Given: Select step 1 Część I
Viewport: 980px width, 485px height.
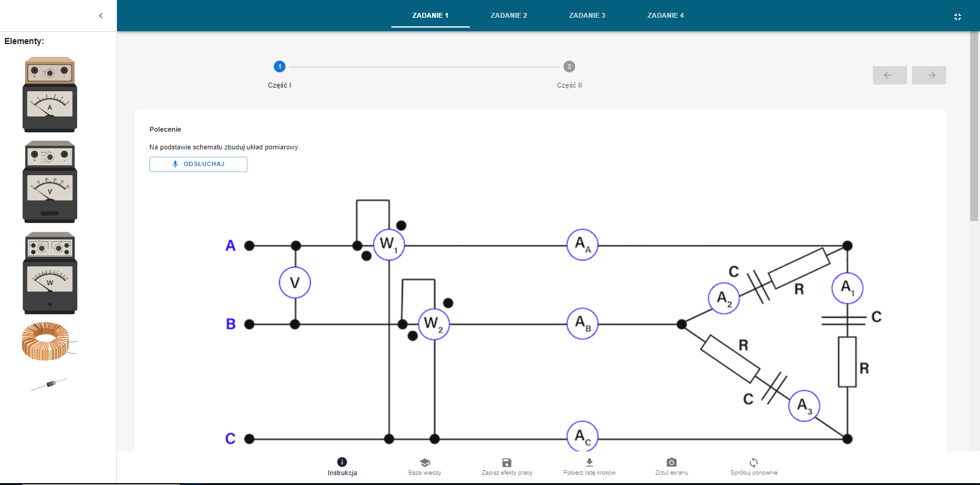Looking at the screenshot, I should 279,67.
